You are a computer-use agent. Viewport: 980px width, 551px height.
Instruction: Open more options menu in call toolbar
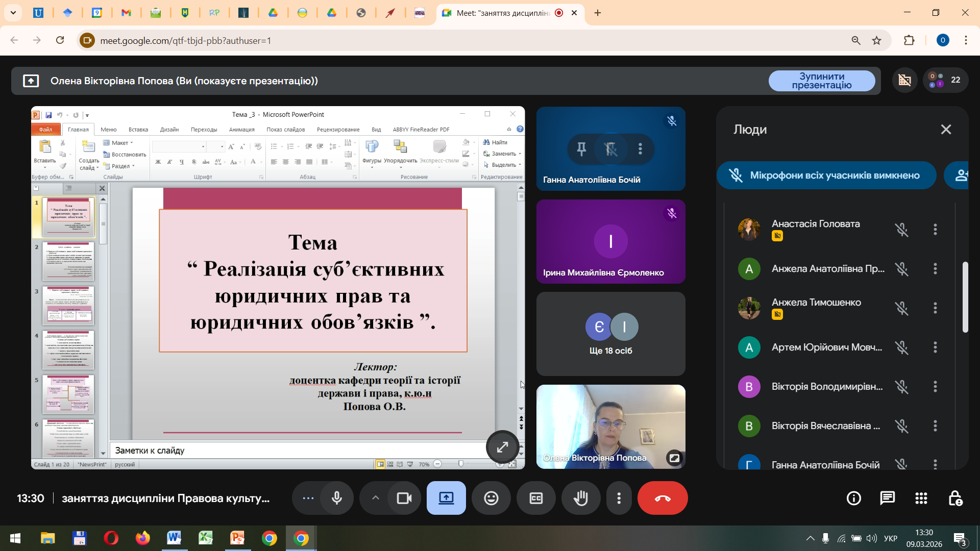(619, 498)
